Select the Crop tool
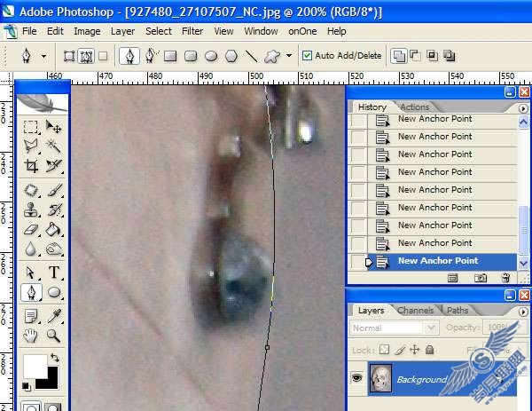Screen dimensions: 532x411 pyautogui.click(x=31, y=166)
